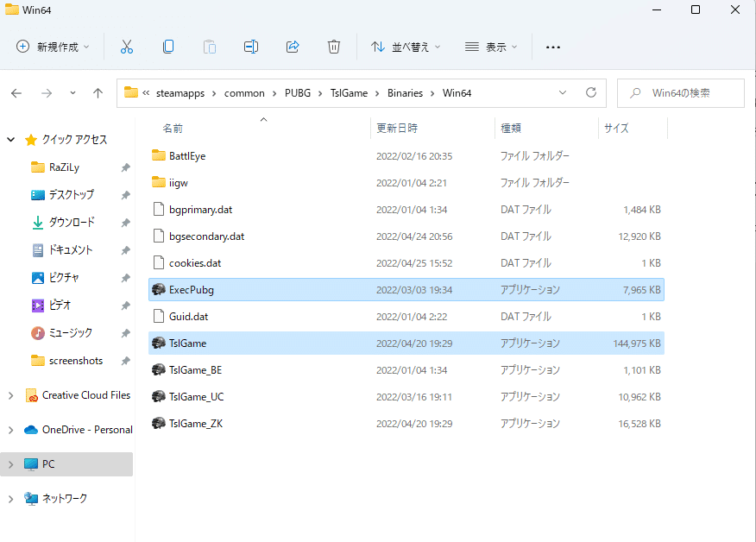
Task: Open the 新規作成 dropdown button
Action: tap(53, 47)
